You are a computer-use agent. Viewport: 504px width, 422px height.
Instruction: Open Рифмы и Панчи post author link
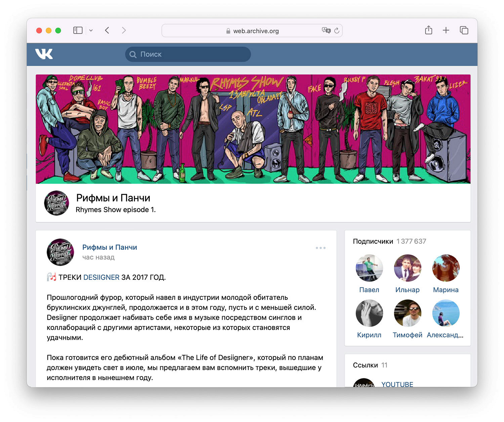(110, 247)
